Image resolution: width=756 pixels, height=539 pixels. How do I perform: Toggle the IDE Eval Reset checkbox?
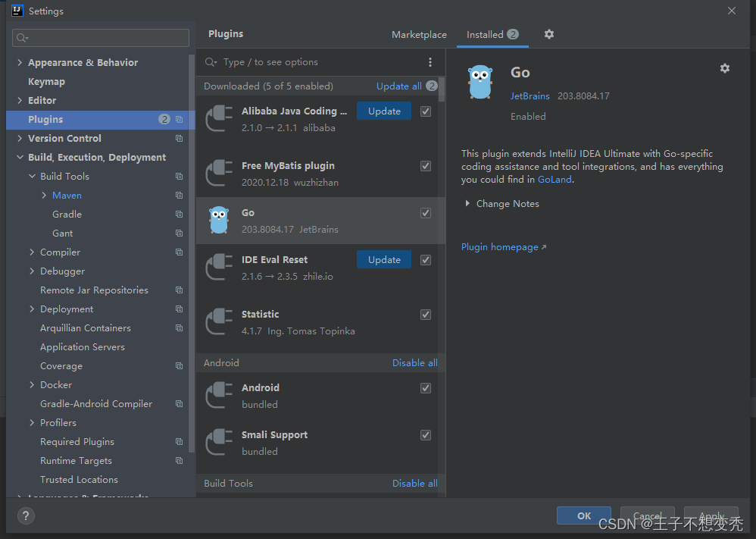[426, 260]
